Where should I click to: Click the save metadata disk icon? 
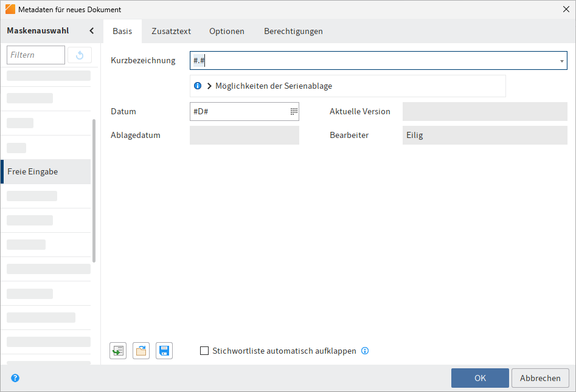(164, 350)
